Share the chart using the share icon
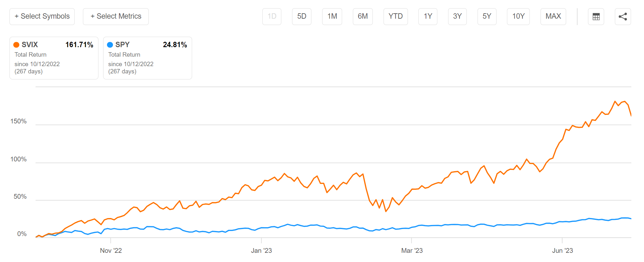Image resolution: width=644 pixels, height=262 pixels. coord(623,16)
